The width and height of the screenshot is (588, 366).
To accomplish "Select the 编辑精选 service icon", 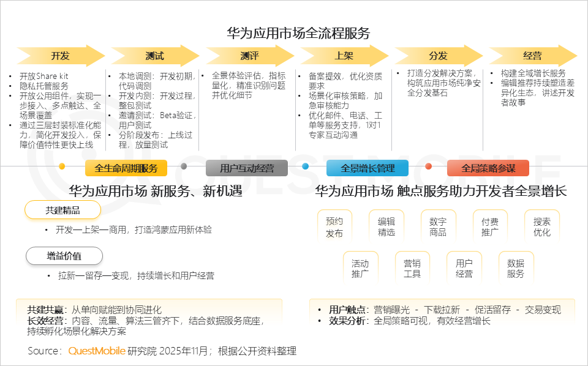I will pos(386,225).
